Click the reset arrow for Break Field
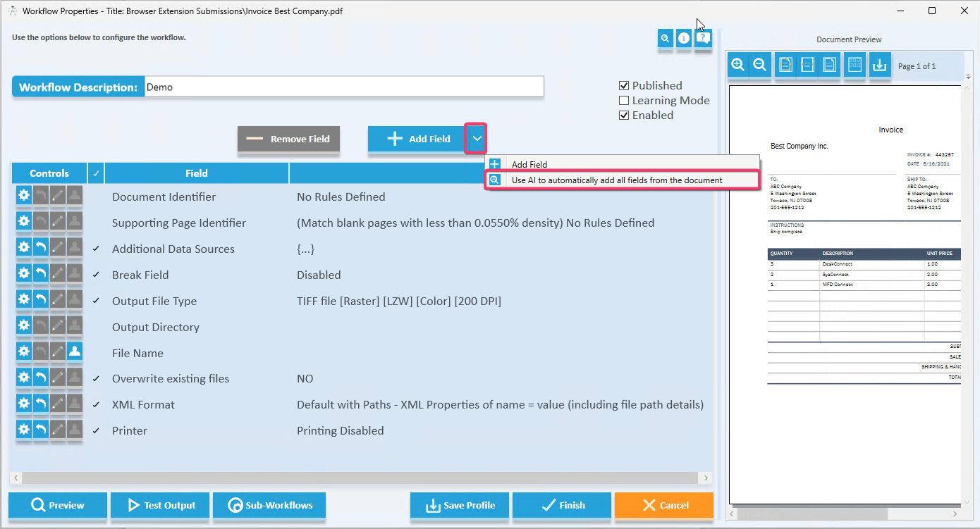Viewport: 980px width, 529px height. coord(41,273)
